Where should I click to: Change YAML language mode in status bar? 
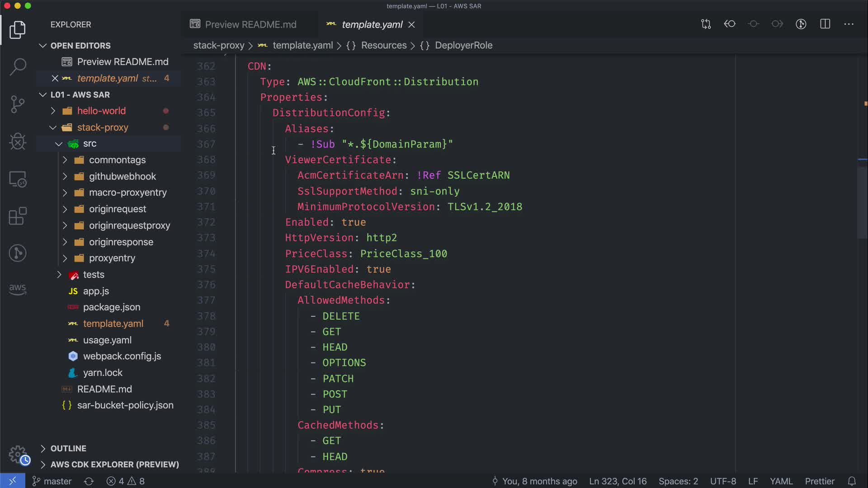781,481
